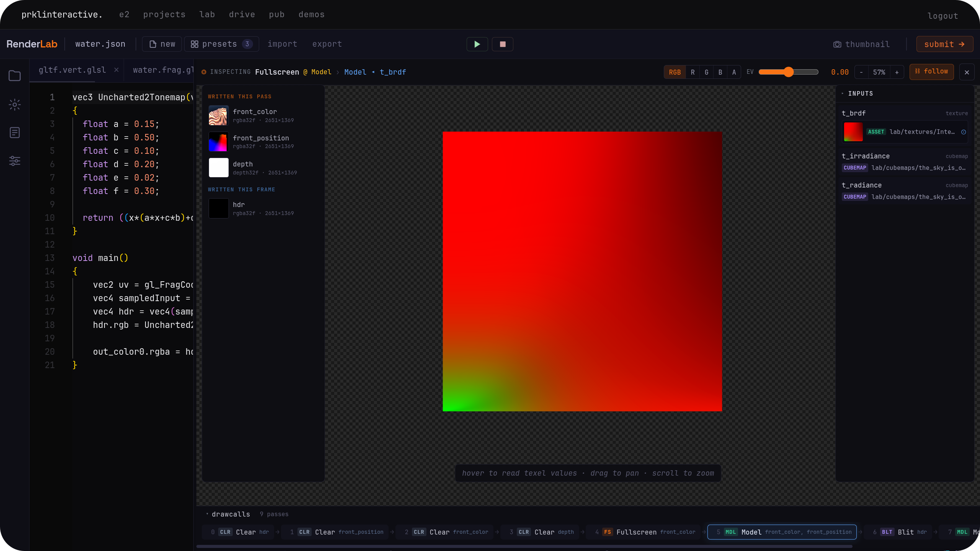Click the t_brdf texture swatch in inputs
The width and height of the screenshot is (980, 551).
click(853, 132)
